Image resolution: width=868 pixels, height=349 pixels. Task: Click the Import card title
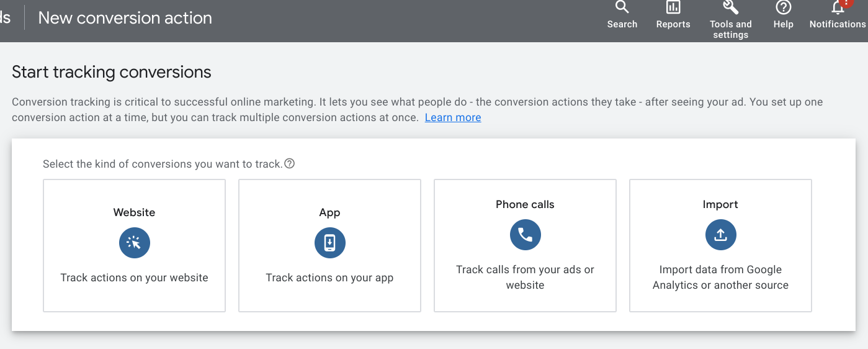tap(720, 204)
